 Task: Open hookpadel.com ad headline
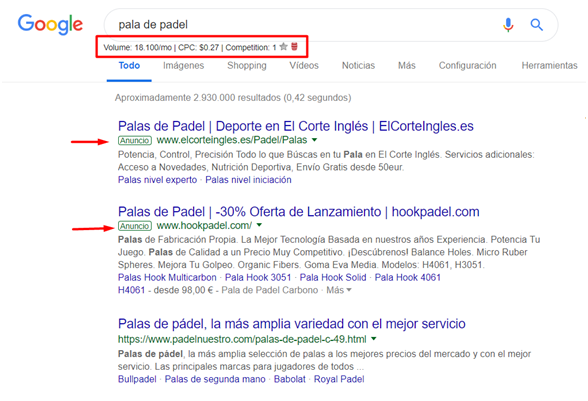click(x=298, y=212)
